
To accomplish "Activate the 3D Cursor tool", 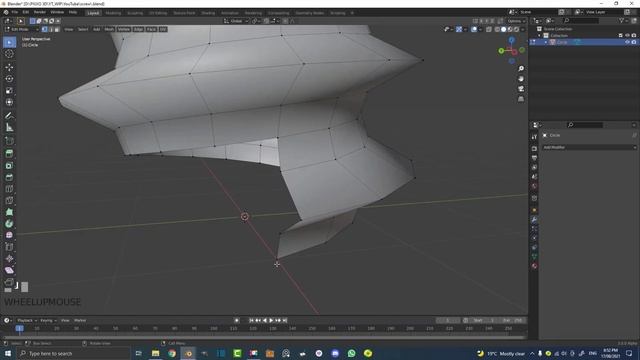I will tap(9, 54).
